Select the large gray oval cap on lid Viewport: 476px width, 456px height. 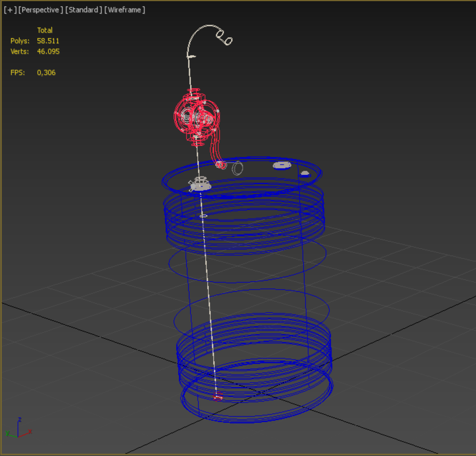[282, 165]
